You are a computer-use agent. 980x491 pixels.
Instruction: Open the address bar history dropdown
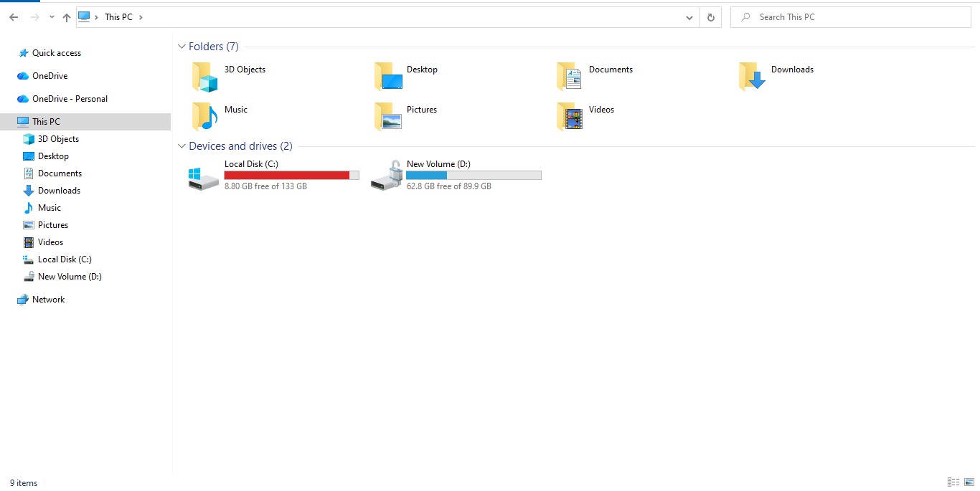(x=689, y=17)
